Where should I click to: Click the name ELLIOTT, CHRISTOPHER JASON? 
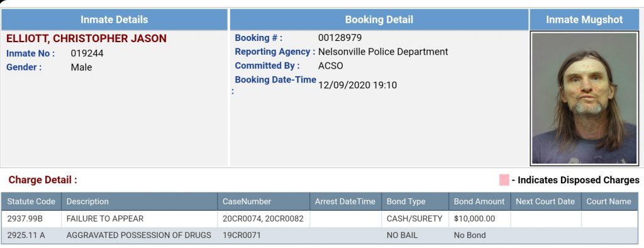coord(86,38)
